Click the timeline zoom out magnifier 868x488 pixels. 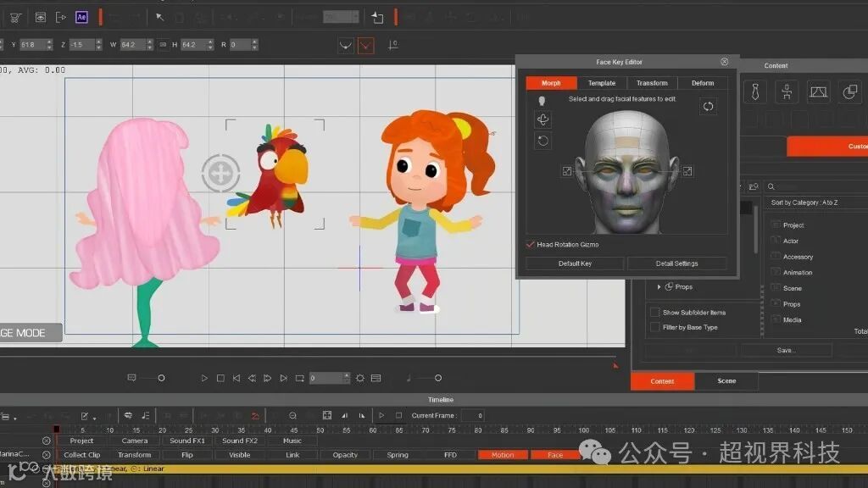292,415
